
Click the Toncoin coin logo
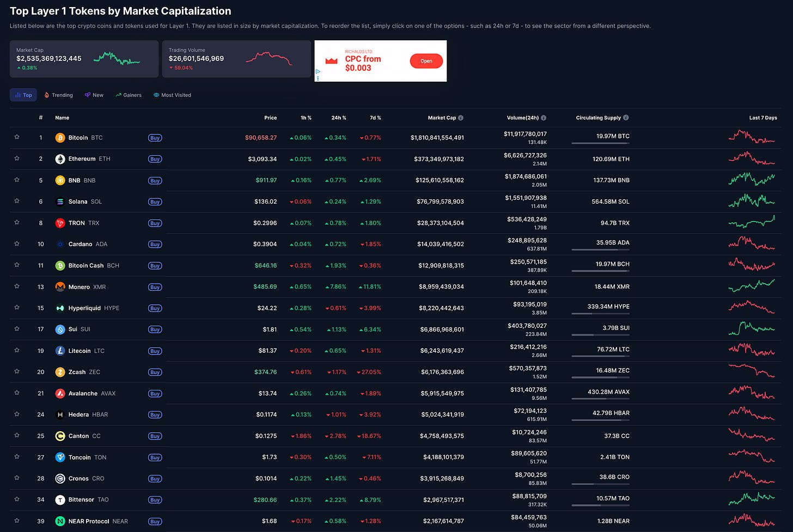pos(60,457)
